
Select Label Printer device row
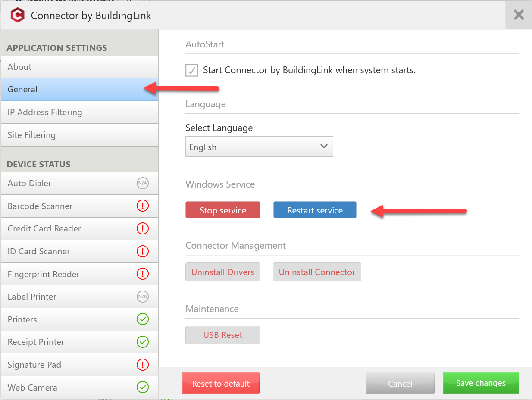coord(79,297)
